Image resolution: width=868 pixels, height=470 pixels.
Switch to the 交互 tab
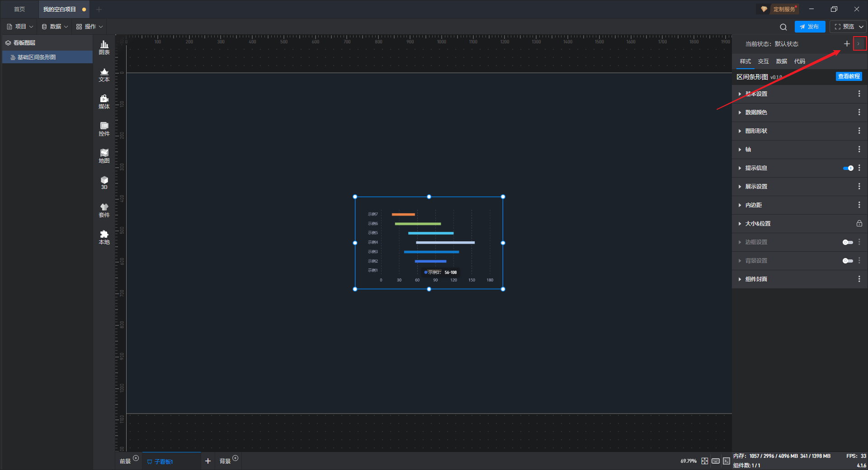(763, 61)
